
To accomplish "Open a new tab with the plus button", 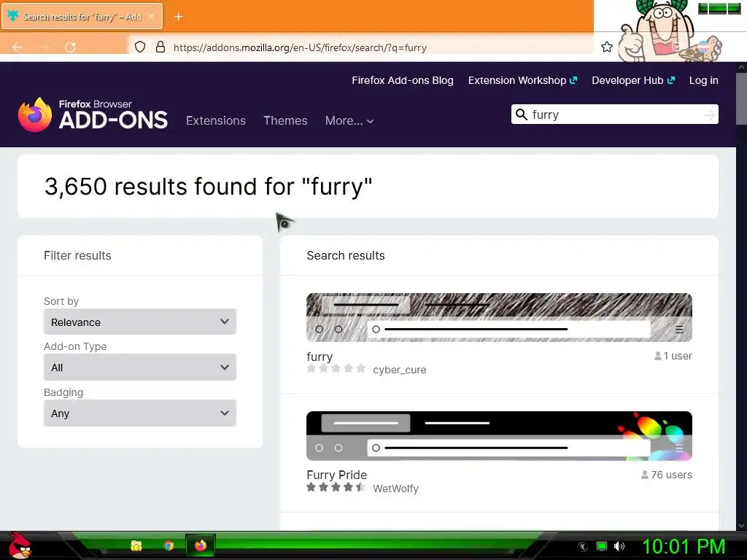I will tap(179, 17).
